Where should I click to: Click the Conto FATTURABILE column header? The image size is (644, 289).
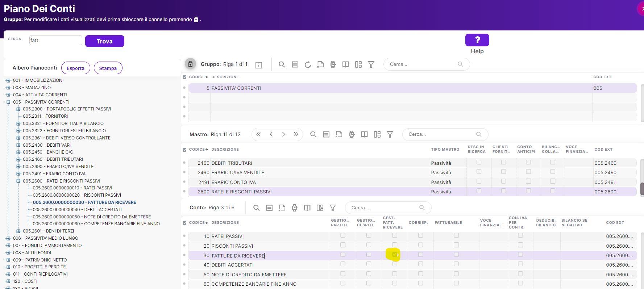448,223
